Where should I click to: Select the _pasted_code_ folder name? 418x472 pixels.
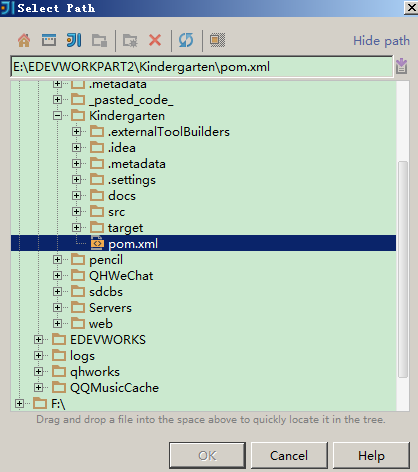coord(131,100)
